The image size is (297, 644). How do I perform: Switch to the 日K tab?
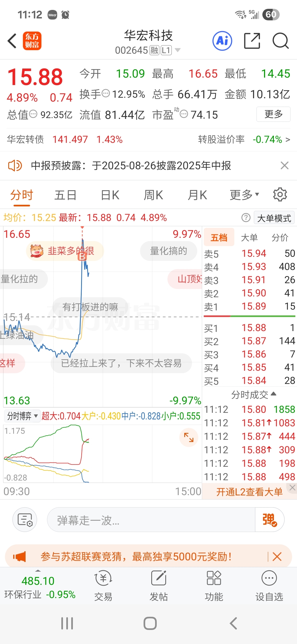click(110, 195)
